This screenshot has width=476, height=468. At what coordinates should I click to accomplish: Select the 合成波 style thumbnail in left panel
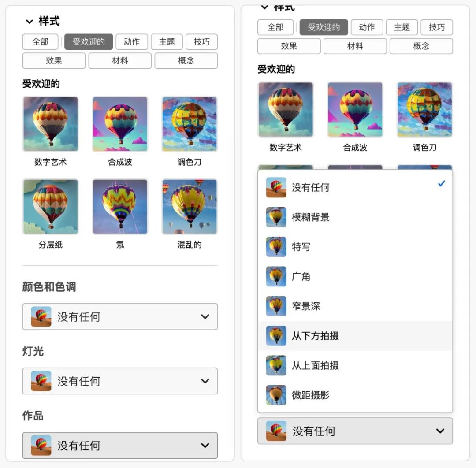point(120,124)
